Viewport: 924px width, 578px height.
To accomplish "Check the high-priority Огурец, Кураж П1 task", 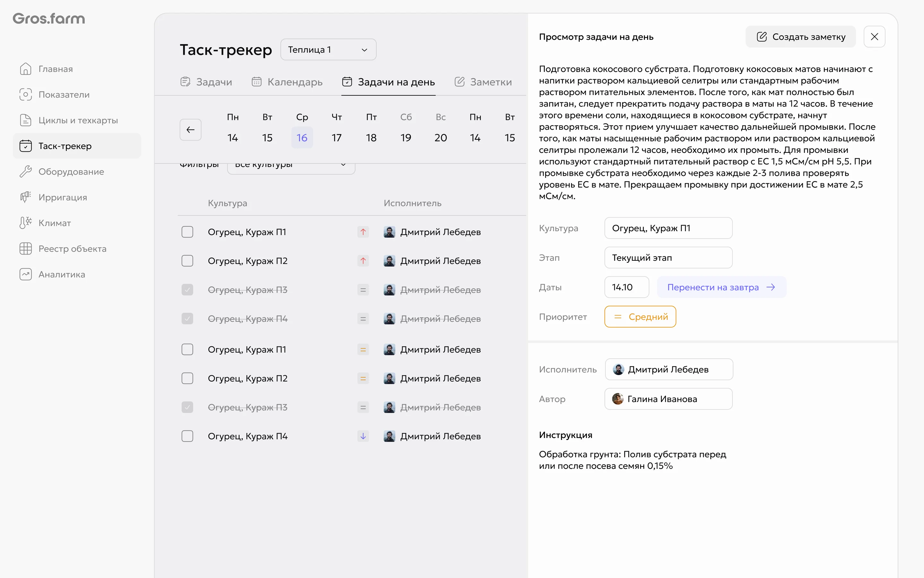I will coord(187,232).
